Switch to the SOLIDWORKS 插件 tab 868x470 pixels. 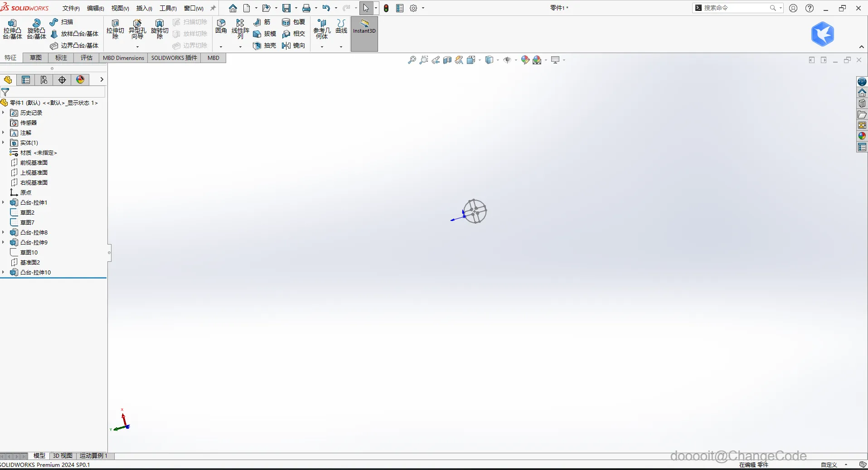(174, 58)
